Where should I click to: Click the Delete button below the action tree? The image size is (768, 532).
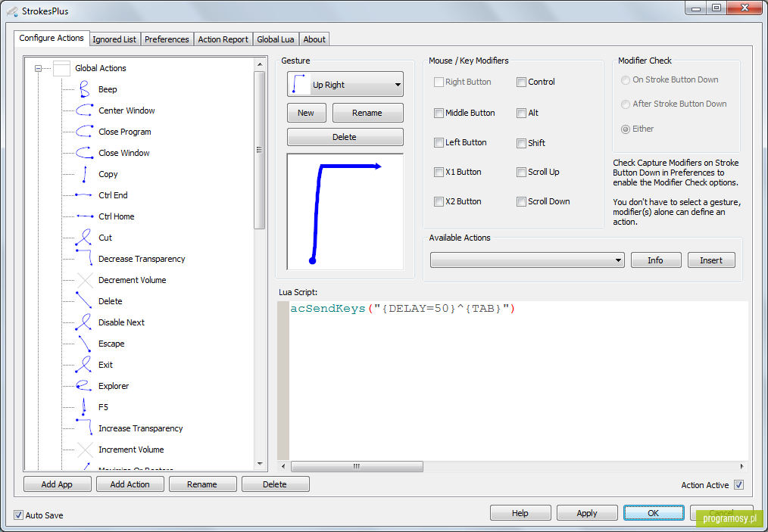[275, 484]
